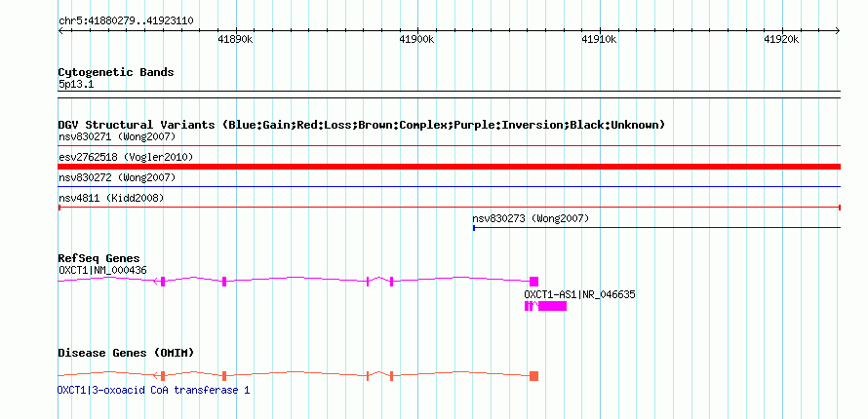Click the chr5:41880279..41923110 coordinate label

tap(126, 21)
